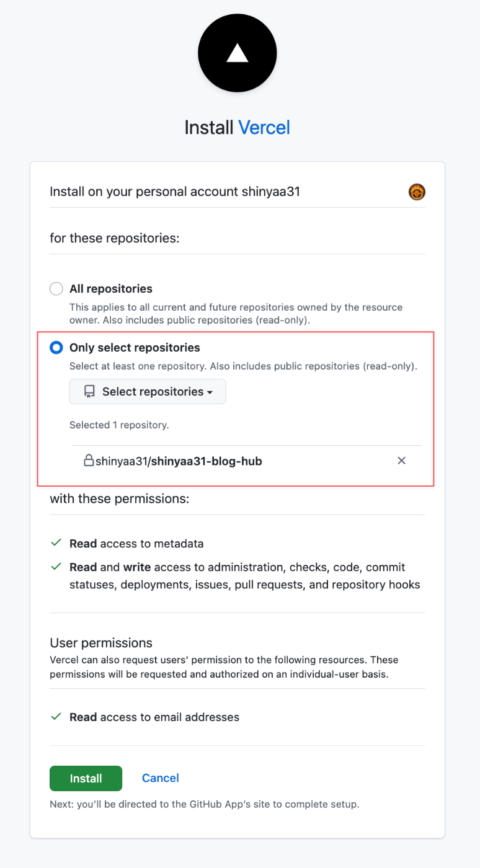Click the shinyaa31 account avatar
Screen dimensions: 480x868
pos(417,192)
